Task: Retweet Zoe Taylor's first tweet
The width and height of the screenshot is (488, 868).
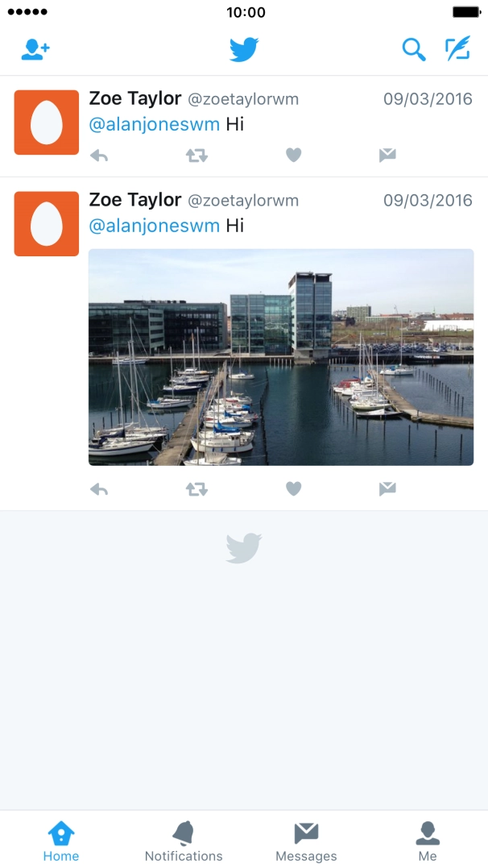Action: pos(196,154)
